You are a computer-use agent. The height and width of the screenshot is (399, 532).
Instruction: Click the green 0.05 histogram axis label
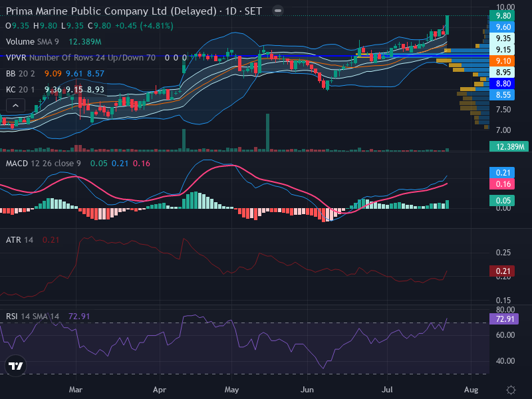[x=502, y=200]
